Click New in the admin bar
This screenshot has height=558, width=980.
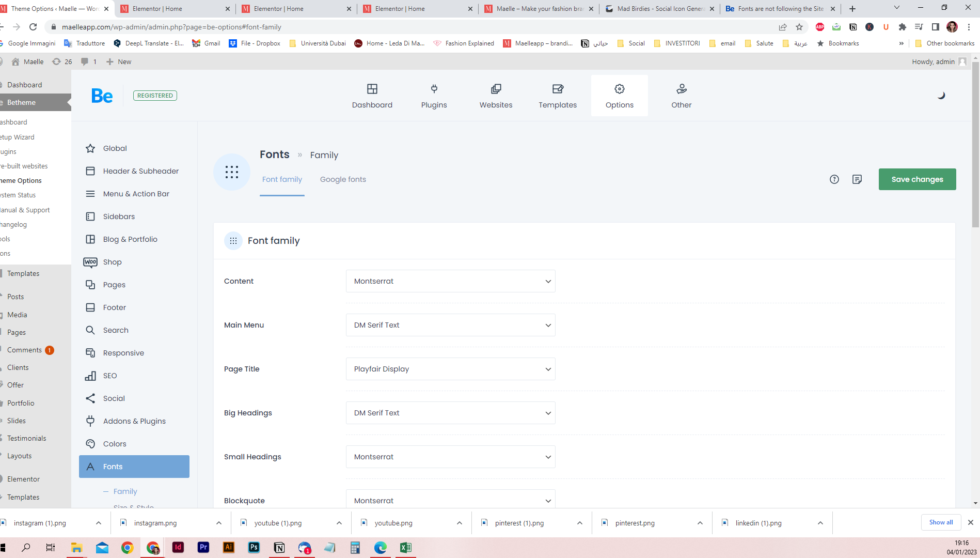(x=119, y=61)
